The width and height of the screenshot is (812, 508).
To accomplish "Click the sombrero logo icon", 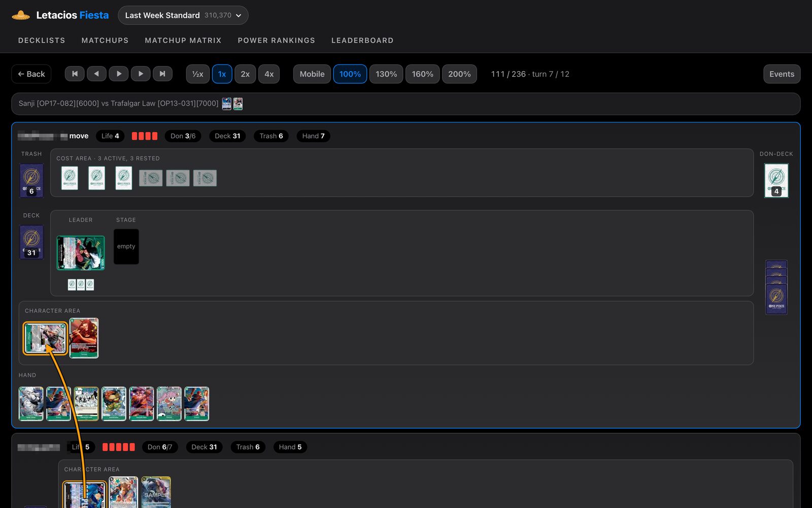I will 21,15.
